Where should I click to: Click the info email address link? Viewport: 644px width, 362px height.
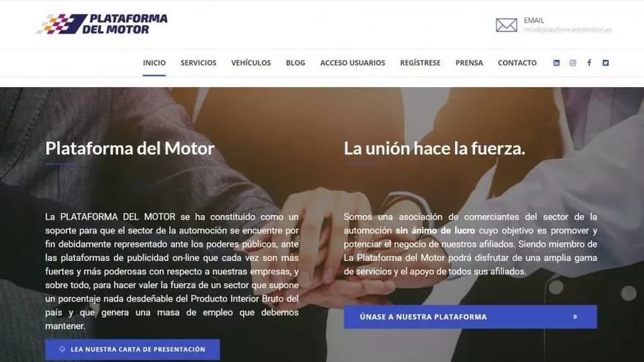[568, 30]
